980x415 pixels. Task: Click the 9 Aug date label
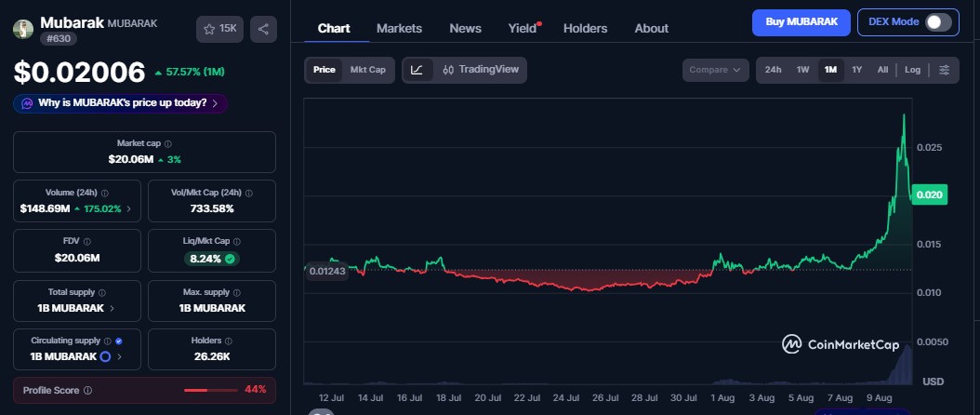pos(878,397)
